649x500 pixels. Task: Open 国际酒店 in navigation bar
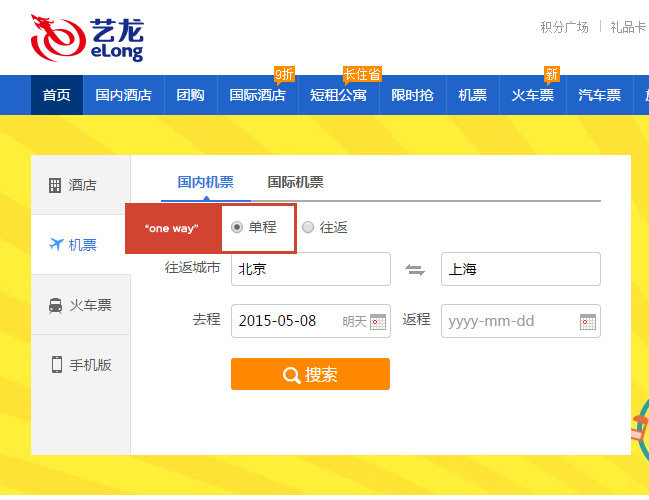(x=257, y=95)
